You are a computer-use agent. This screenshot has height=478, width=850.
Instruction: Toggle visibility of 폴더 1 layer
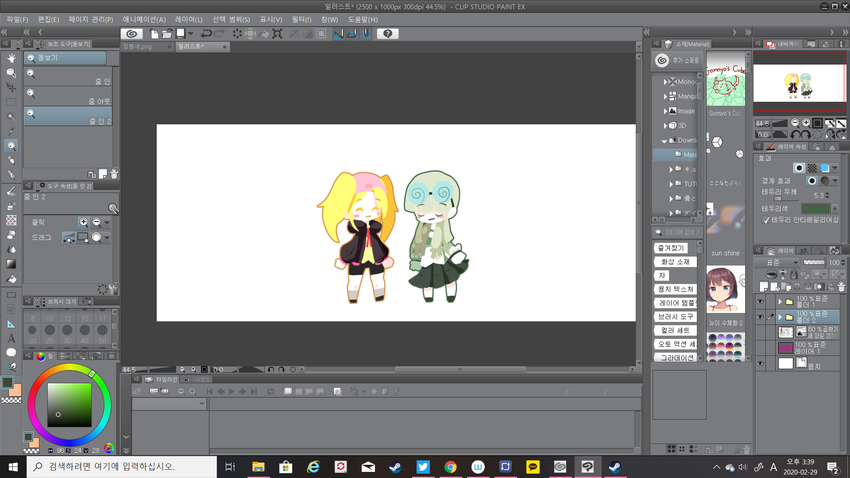click(760, 302)
